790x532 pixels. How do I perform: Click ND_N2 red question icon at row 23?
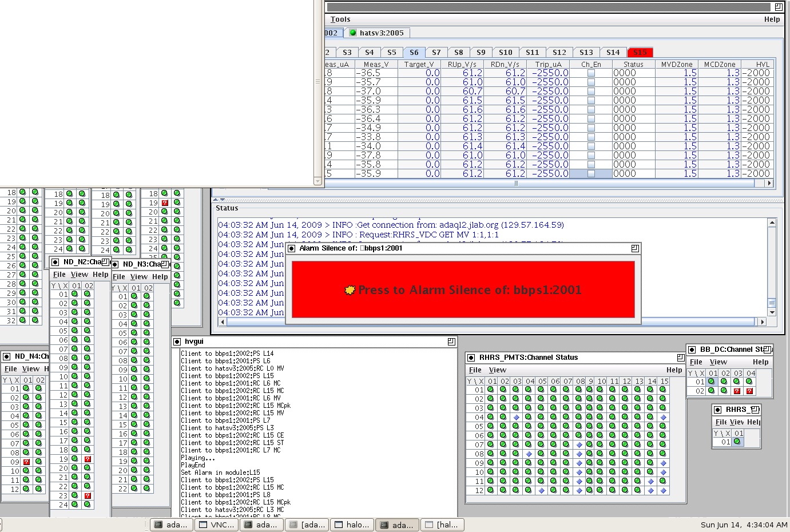[88, 496]
